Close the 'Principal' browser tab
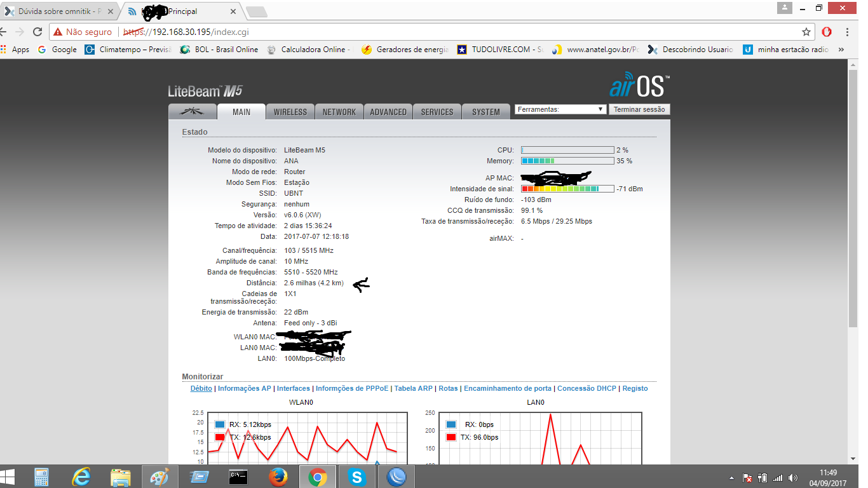This screenshot has height=488, width=868. 233,11
